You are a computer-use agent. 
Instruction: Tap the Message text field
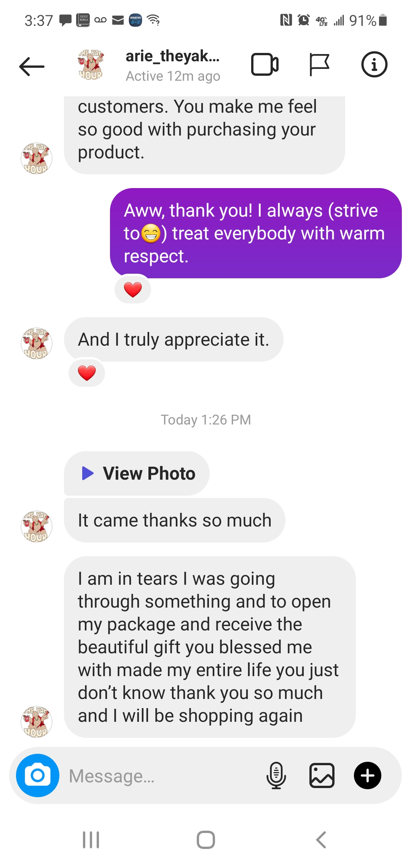[160, 776]
